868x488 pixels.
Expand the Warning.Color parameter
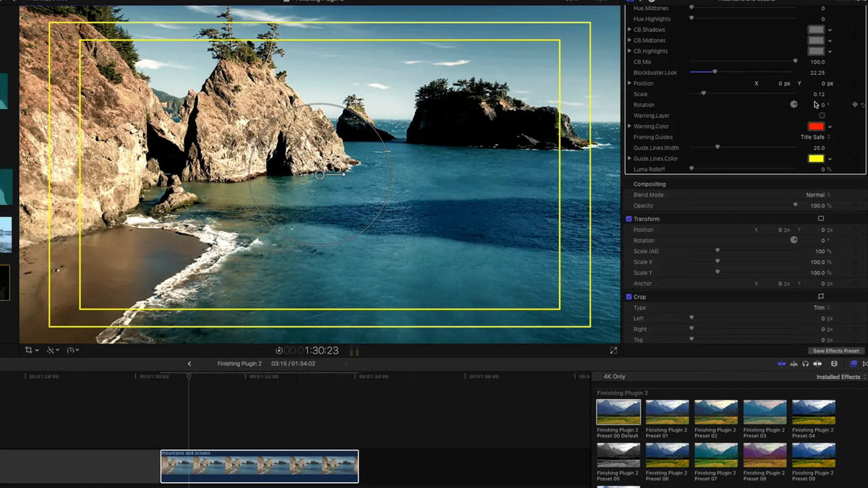629,127
